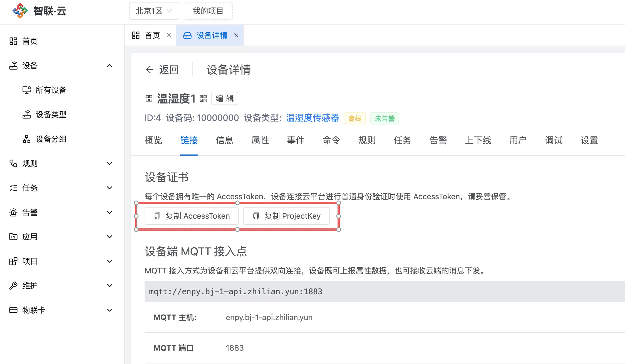The height and width of the screenshot is (364, 625).
Task: Click the sidebar 首页 grid icon
Action: (13, 41)
